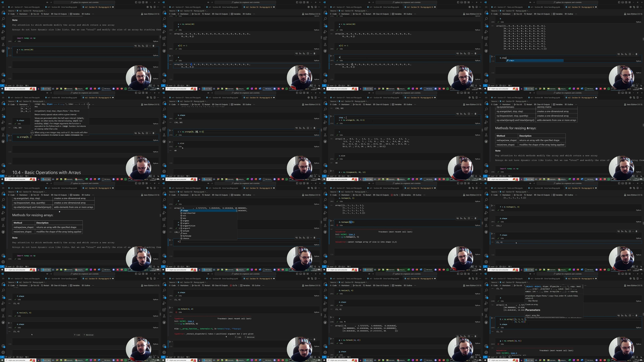Image resolution: width=644 pixels, height=362 pixels.
Task: Toggle Primary Side Bar in h = np.array frame
Action: pyautogui.click(x=619, y=274)
